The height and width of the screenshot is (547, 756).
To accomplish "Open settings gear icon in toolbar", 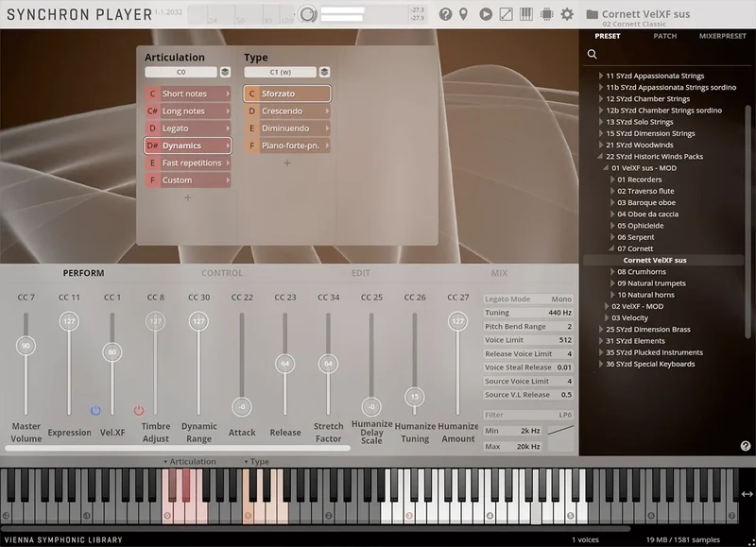I will click(x=567, y=14).
